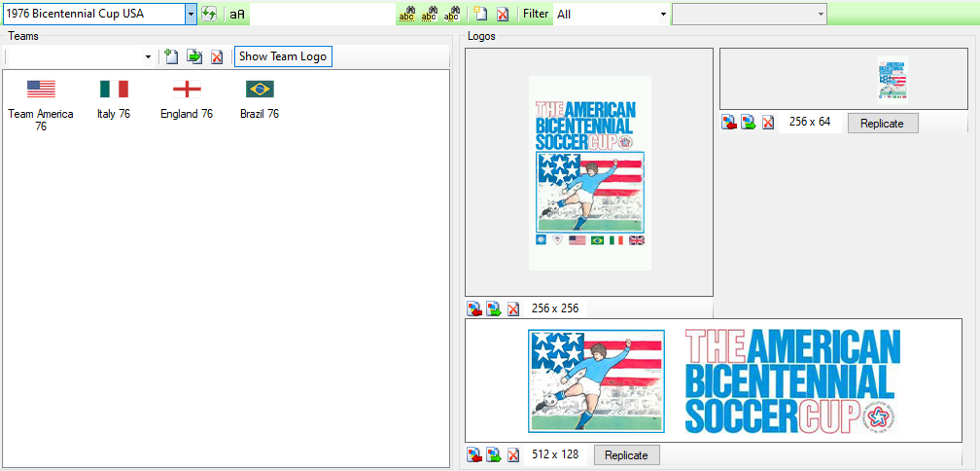Delete the 256 x 64 logo image

click(767, 122)
